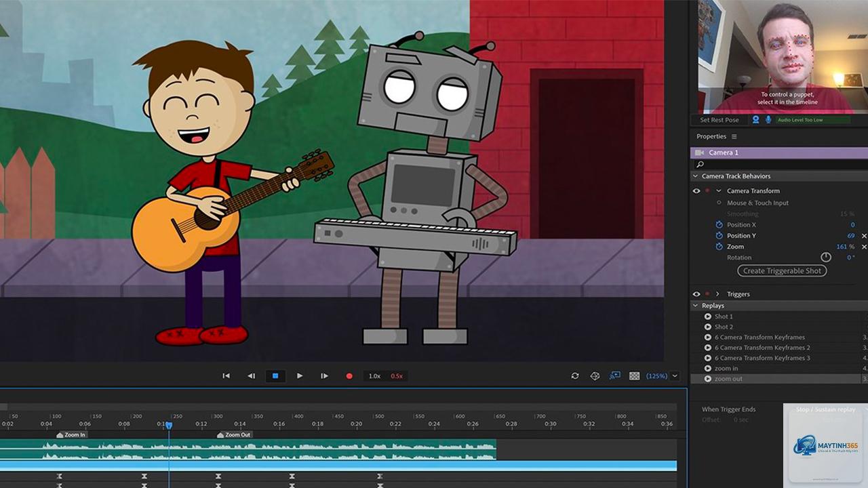868x488 pixels.
Task: Collapse the Camera Transform group
Action: click(x=719, y=191)
